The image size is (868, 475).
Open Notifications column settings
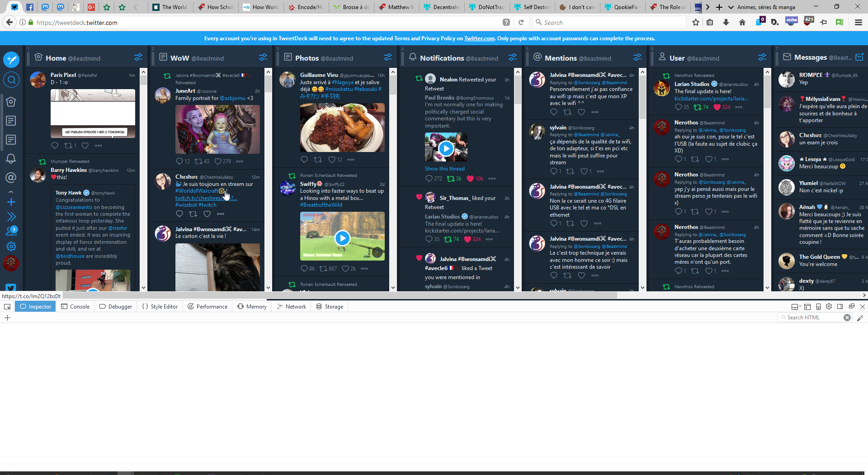tap(513, 57)
